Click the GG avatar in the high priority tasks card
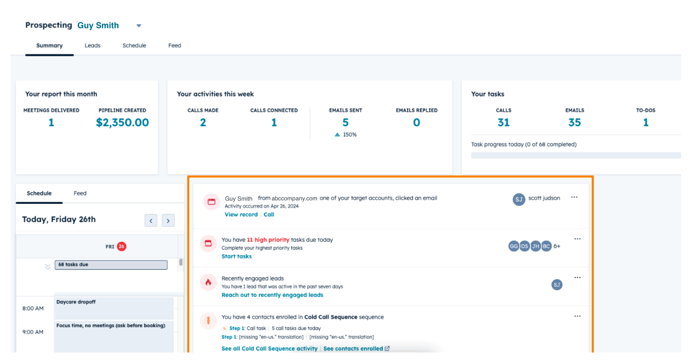 [x=514, y=246]
